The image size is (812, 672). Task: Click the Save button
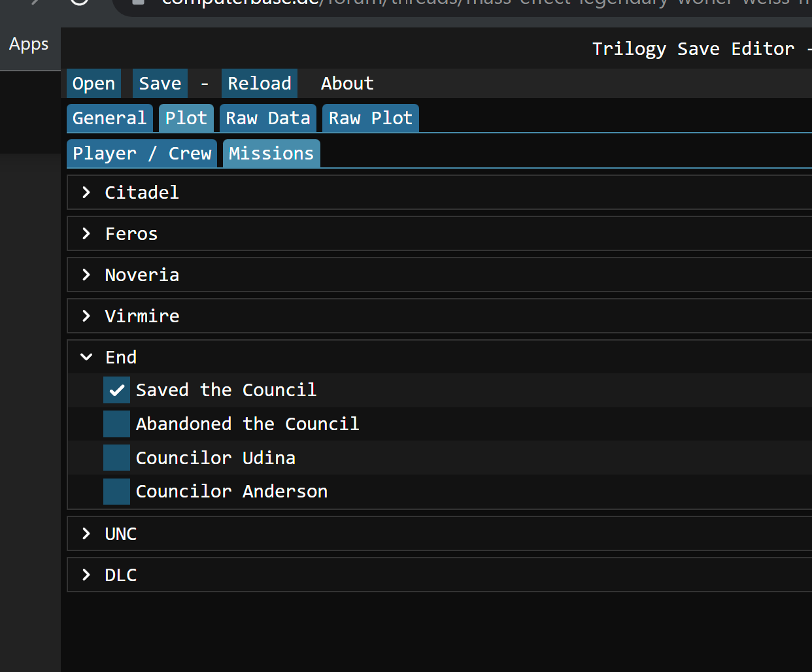[160, 84]
